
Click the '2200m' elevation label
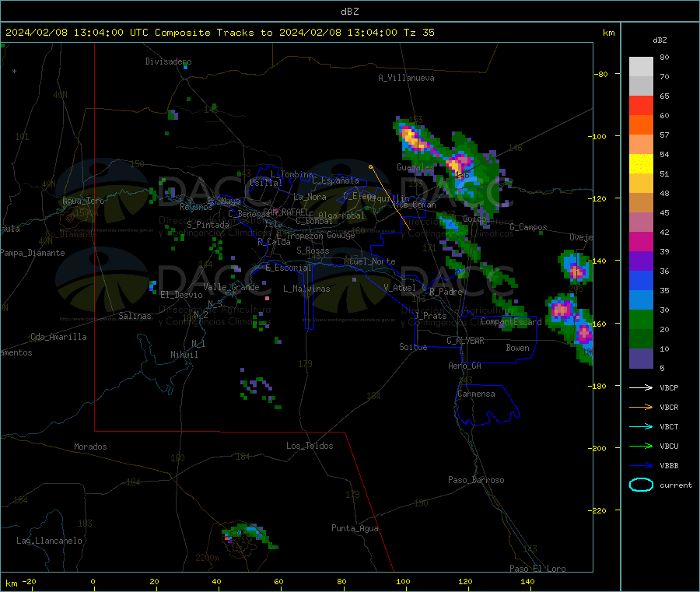pyautogui.click(x=207, y=558)
